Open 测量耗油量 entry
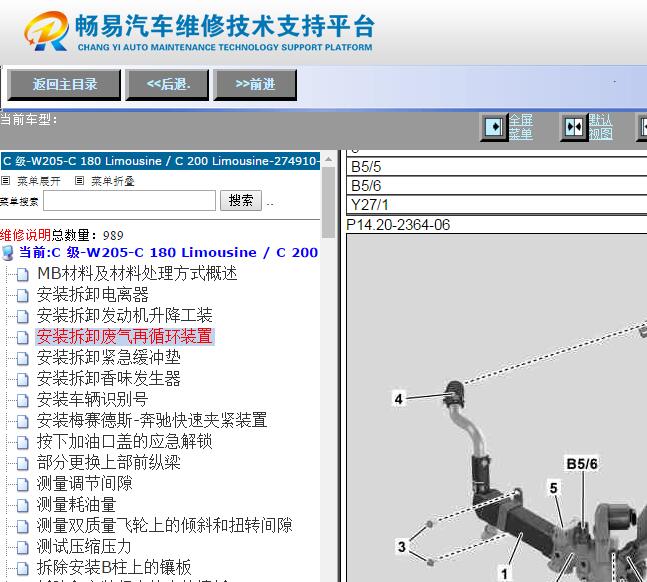The height and width of the screenshot is (582, 647). [x=77, y=504]
